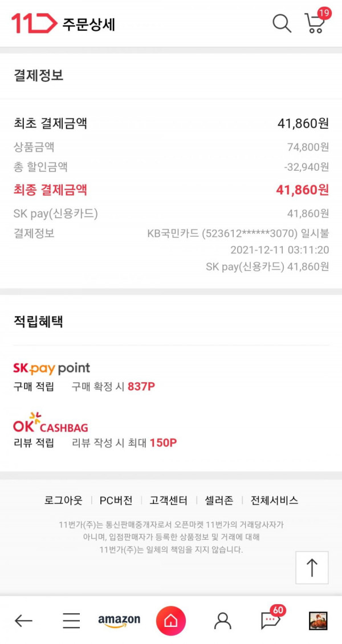342x644 pixels.
Task: Tap the 11st logo in header
Action: (34, 23)
